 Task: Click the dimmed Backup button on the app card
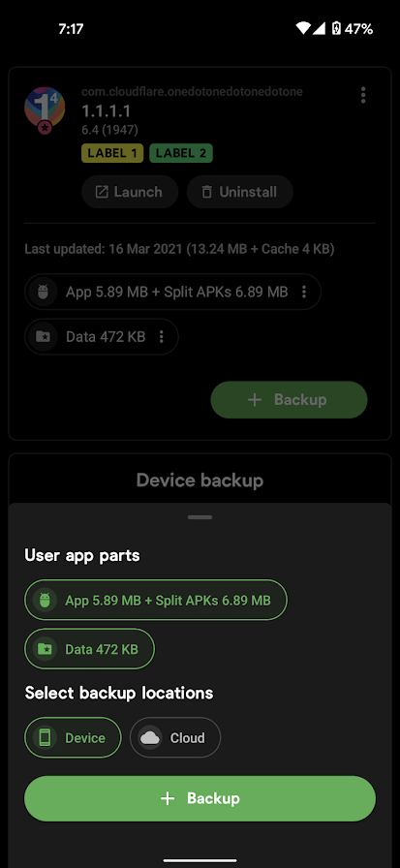click(289, 400)
